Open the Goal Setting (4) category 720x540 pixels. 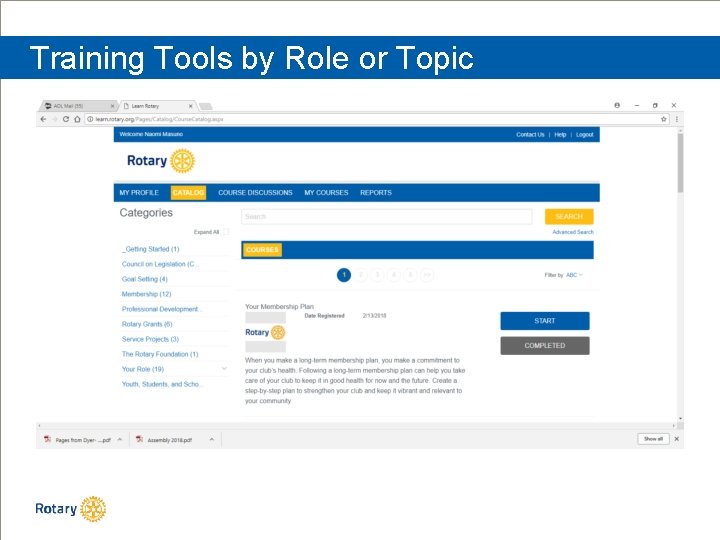tap(145, 279)
